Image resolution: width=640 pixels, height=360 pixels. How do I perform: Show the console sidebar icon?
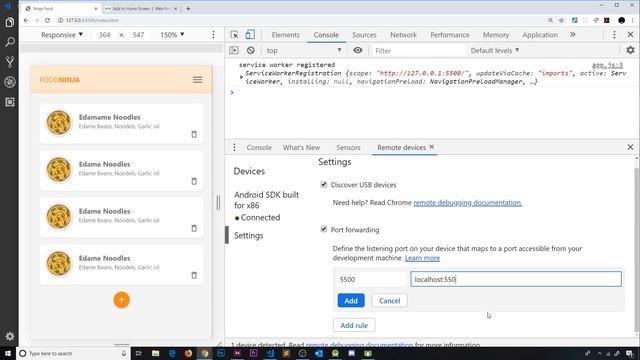(234, 50)
